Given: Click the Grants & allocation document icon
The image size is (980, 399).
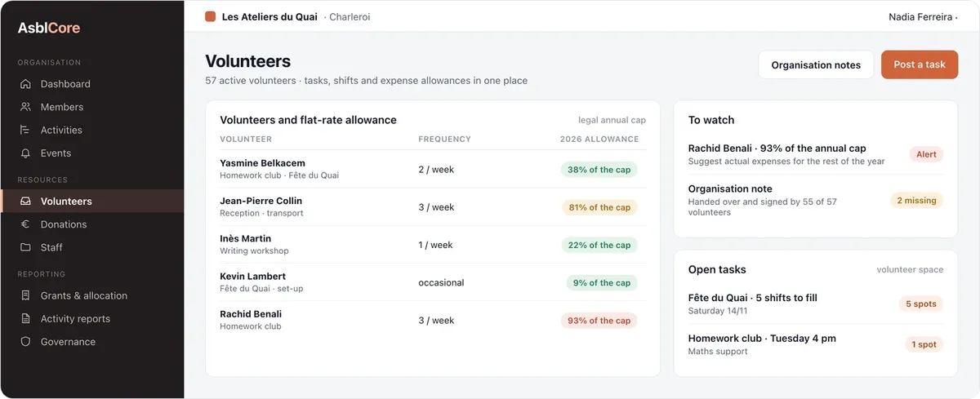Looking at the screenshot, I should coord(25,295).
